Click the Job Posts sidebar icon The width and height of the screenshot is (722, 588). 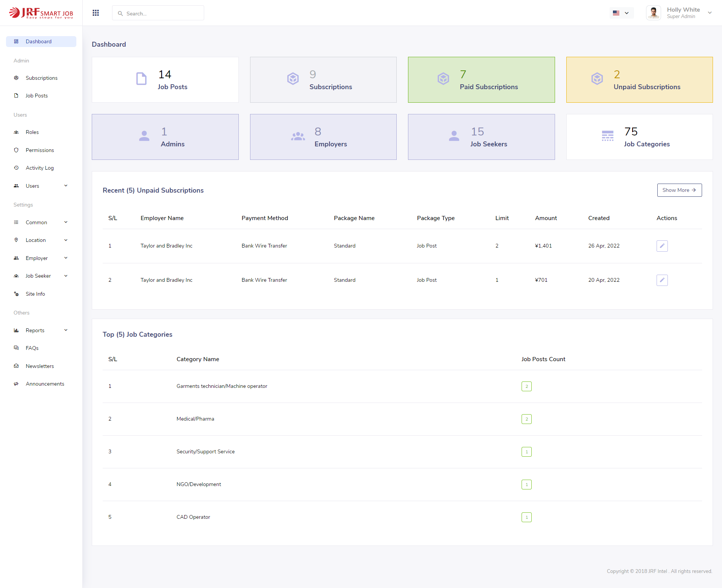[16, 96]
